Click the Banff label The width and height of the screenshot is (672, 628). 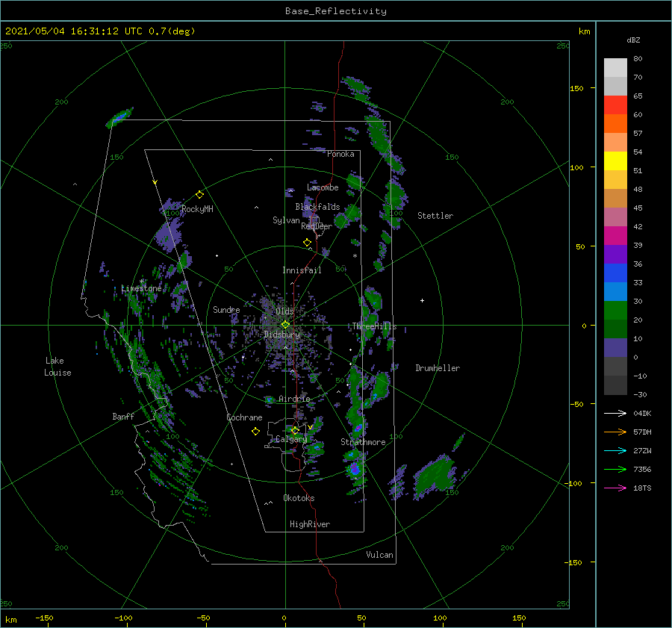[123, 416]
